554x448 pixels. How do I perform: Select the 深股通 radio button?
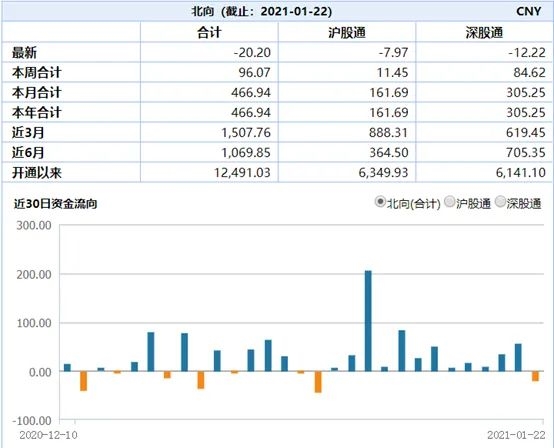[500, 202]
